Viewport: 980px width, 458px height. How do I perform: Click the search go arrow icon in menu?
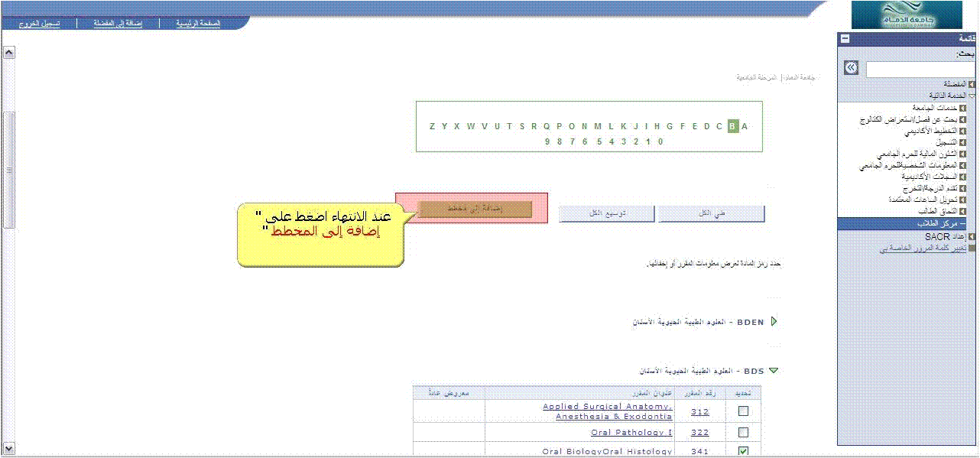coord(851,68)
